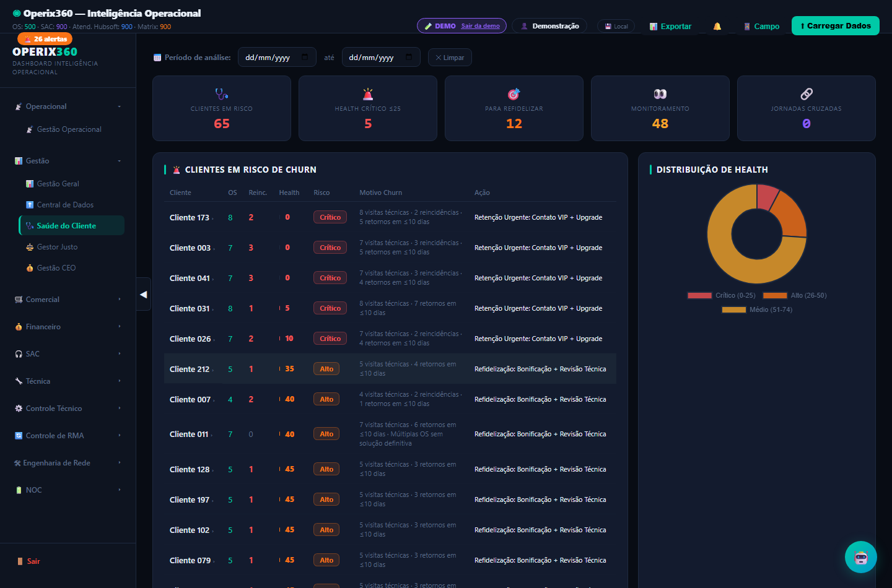Click the target icon on Para Refidelizar card
This screenshot has width=892, height=588.
pos(514,94)
